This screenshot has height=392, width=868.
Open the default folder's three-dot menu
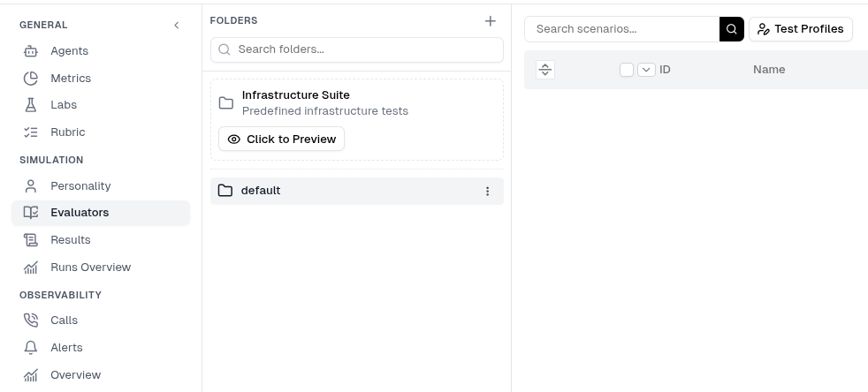point(487,191)
